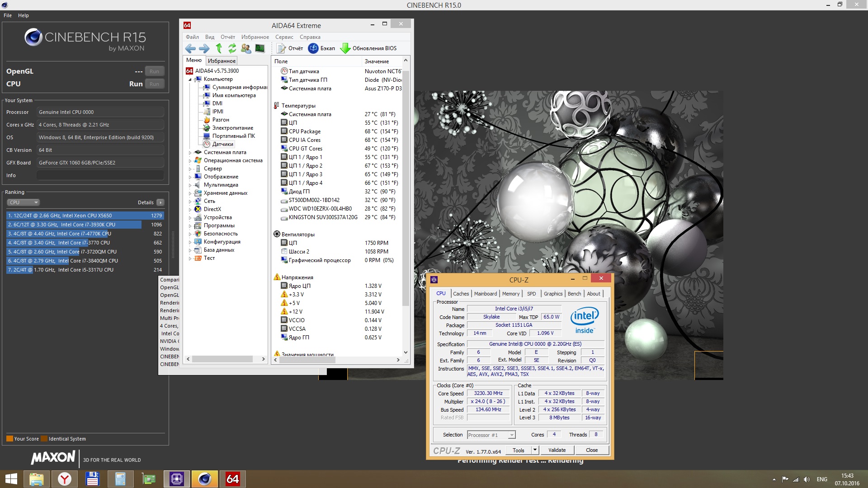
Task: Select the Датчики item in the tree
Action: [x=222, y=144]
